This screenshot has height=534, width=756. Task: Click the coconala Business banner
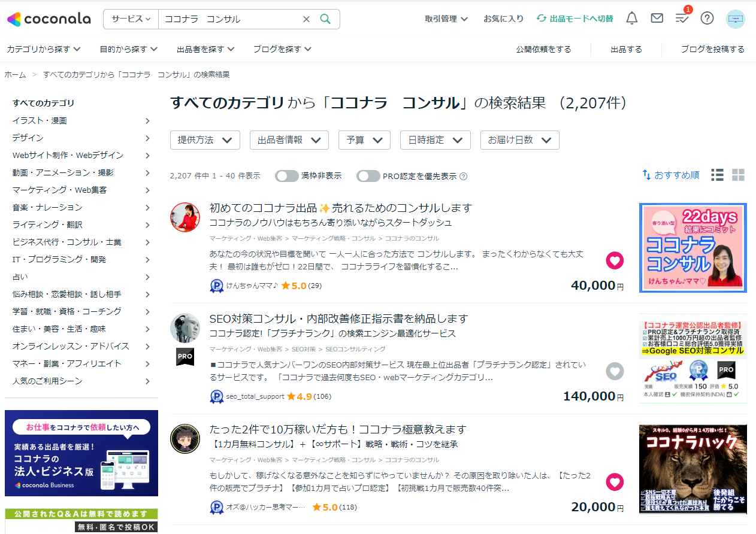(81, 453)
